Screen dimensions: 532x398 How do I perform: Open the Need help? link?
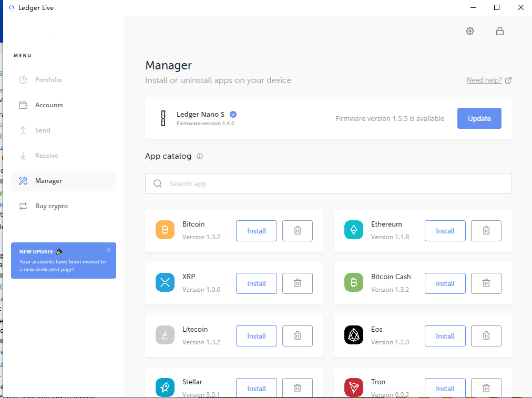484,80
